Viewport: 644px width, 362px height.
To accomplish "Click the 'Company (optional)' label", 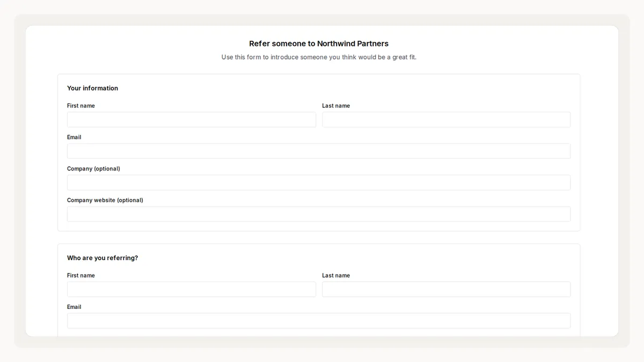I will pos(93,168).
